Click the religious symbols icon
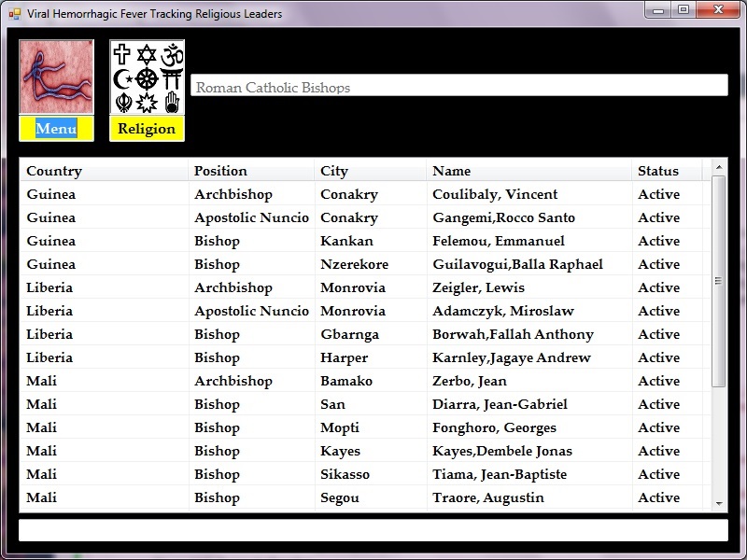This screenshot has height=560, width=747. click(x=147, y=77)
